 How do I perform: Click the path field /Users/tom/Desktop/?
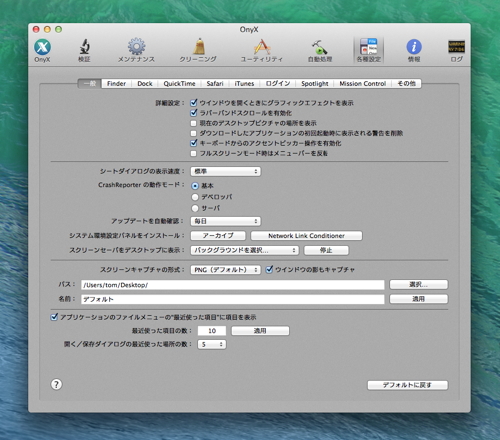coord(233,285)
